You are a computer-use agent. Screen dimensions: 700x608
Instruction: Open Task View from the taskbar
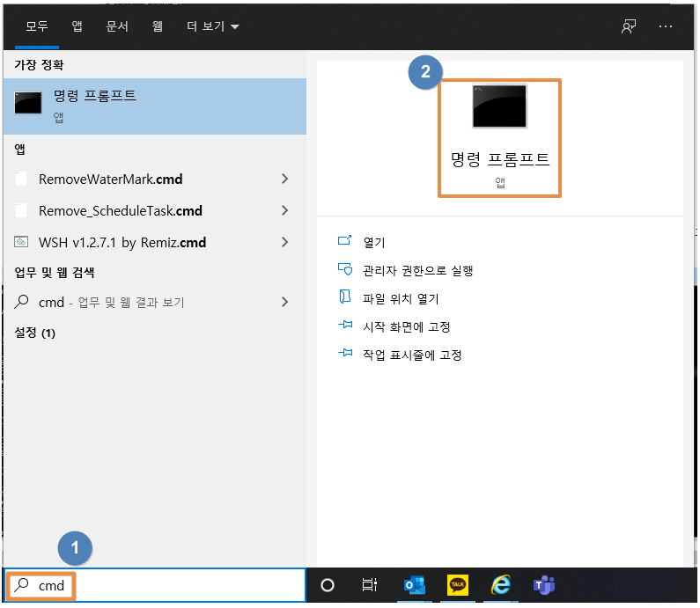point(369,585)
